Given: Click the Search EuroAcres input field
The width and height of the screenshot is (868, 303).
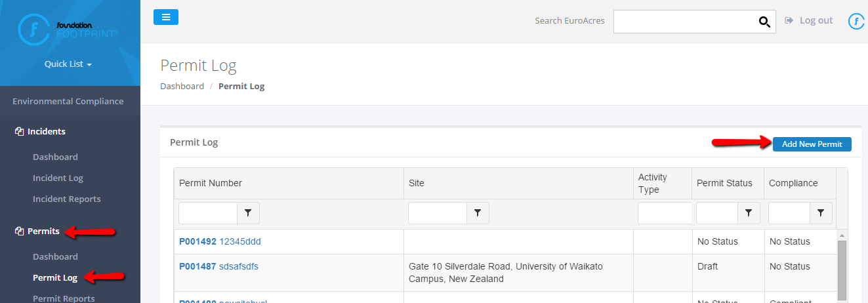Looking at the screenshot, I should [685, 22].
